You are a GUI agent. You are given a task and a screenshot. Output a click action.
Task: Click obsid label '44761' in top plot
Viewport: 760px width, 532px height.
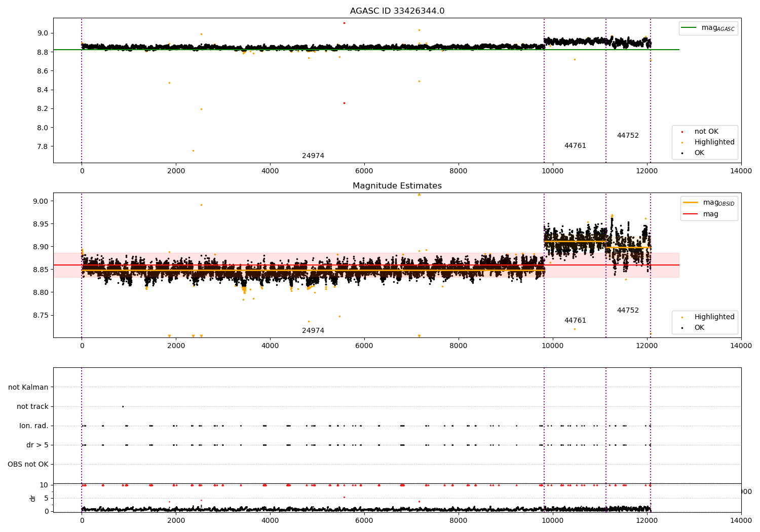click(x=575, y=146)
